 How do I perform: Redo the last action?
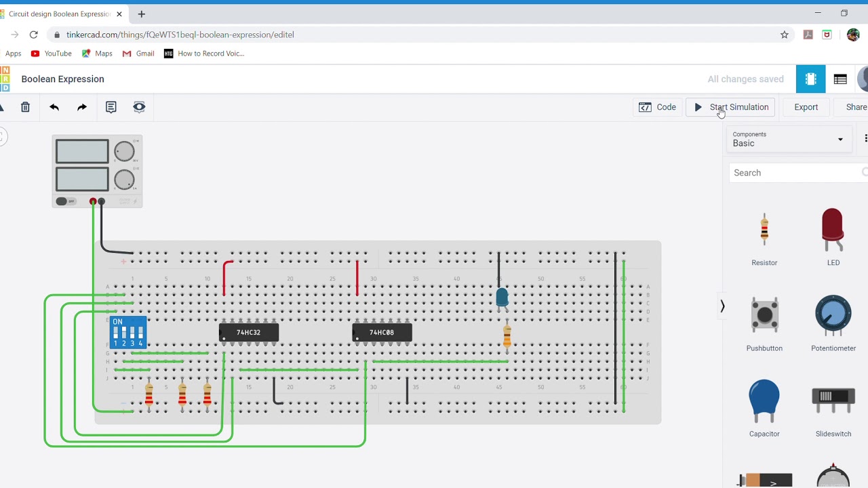pos(82,107)
